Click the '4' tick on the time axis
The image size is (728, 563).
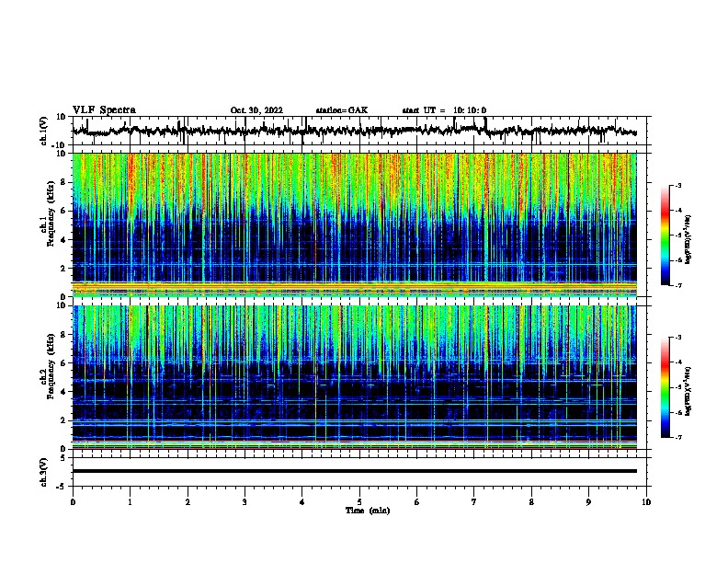302,502
